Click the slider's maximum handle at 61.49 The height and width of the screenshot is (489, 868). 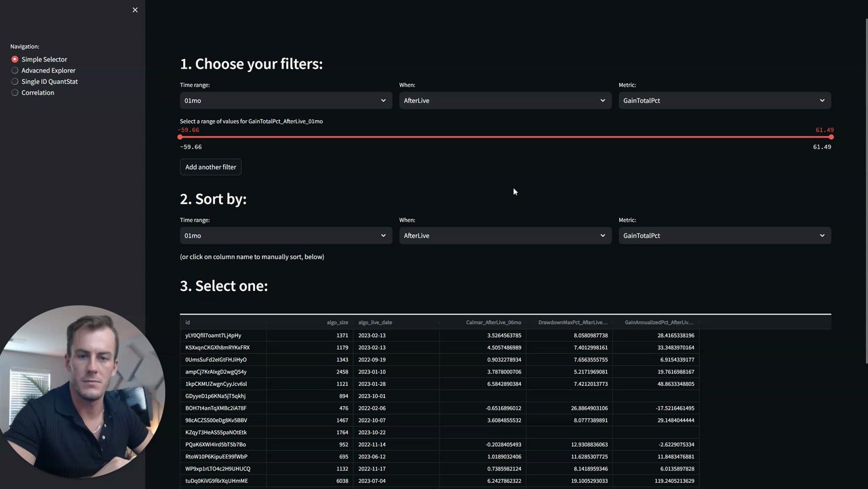[831, 137]
